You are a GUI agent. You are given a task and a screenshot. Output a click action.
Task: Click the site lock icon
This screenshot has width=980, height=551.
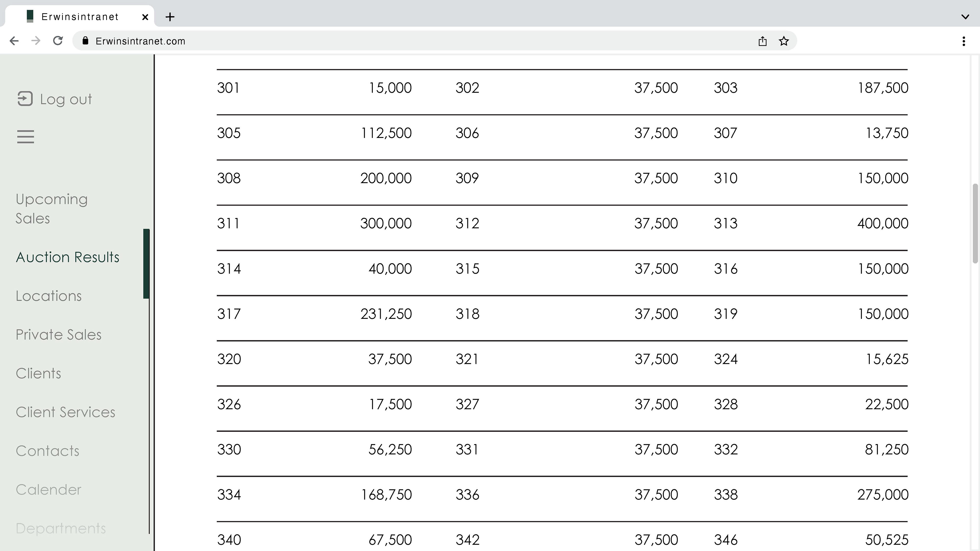pyautogui.click(x=85, y=41)
